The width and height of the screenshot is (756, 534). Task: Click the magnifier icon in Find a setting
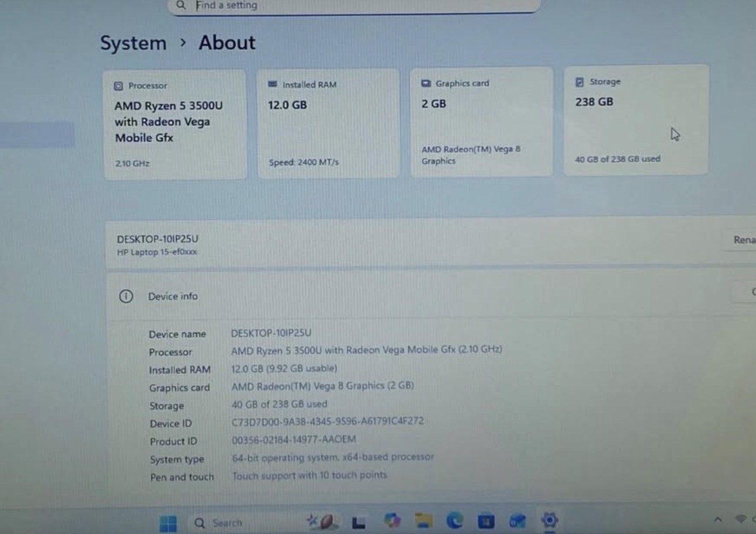click(181, 5)
